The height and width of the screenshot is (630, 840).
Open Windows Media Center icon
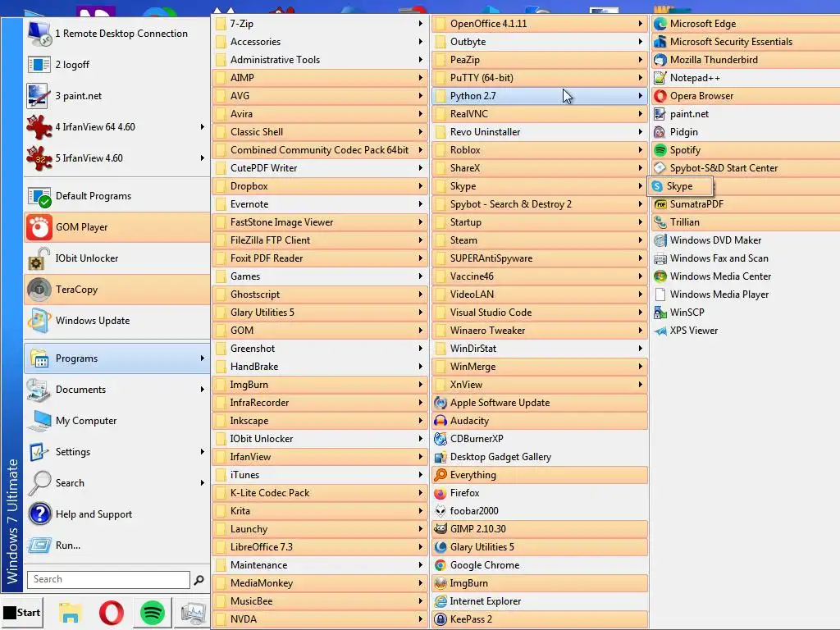[660, 276]
